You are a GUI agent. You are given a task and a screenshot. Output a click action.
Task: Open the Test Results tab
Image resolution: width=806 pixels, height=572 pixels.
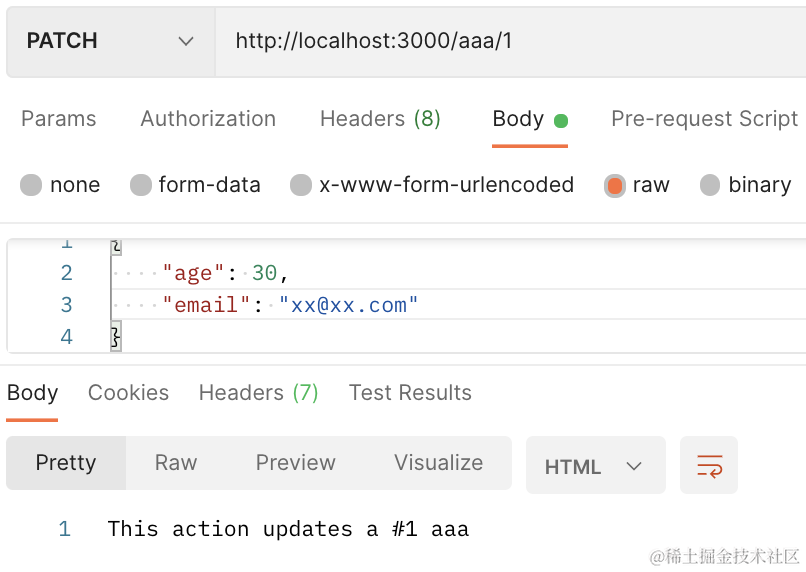pos(410,393)
